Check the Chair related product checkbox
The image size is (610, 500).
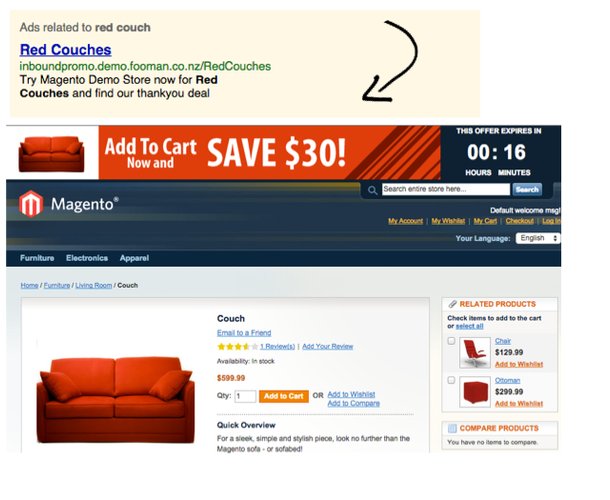click(x=451, y=341)
